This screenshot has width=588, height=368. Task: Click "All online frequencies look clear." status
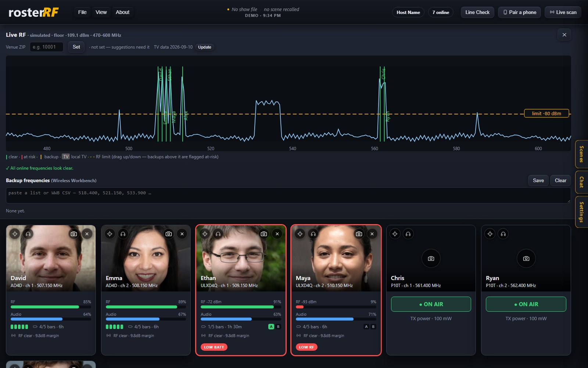tap(40, 168)
